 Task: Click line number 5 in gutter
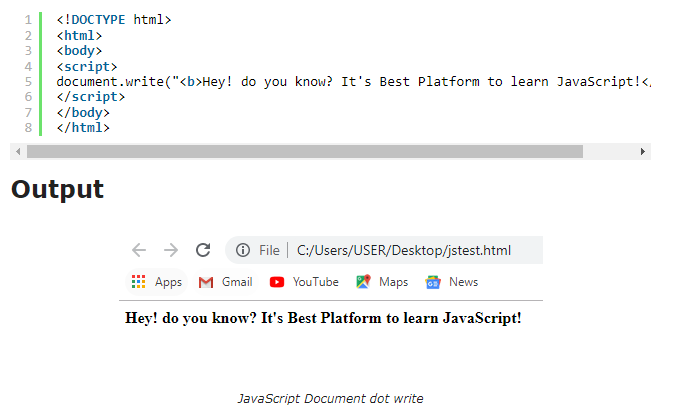28,81
